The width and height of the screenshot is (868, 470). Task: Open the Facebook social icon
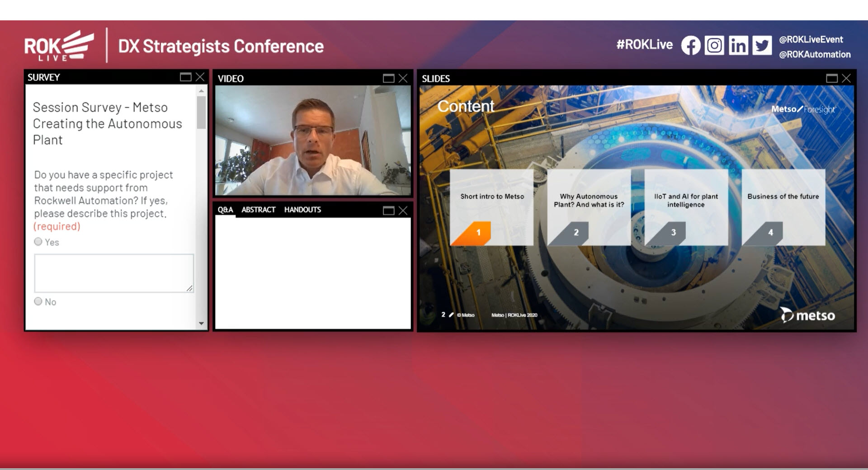click(690, 46)
